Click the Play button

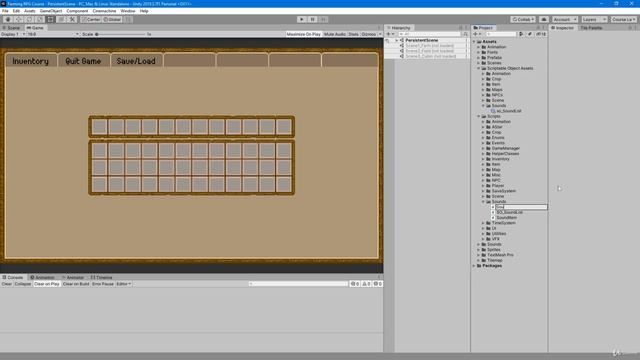(302, 19)
